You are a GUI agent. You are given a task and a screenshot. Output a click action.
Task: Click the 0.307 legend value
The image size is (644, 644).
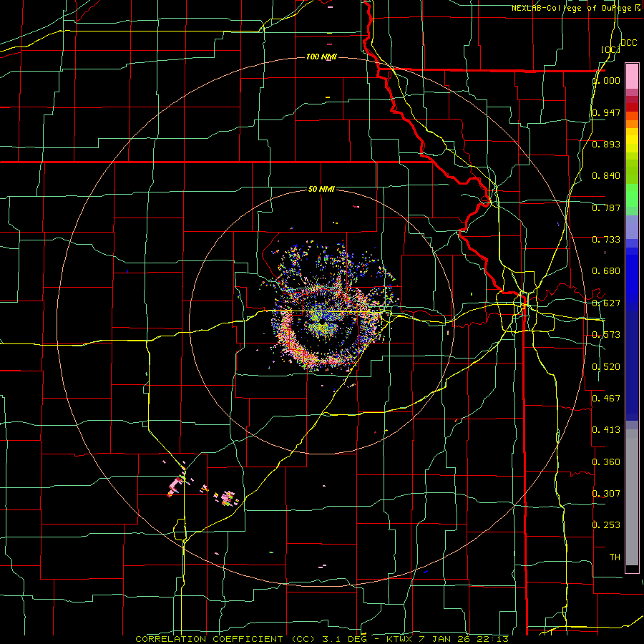[x=606, y=493]
